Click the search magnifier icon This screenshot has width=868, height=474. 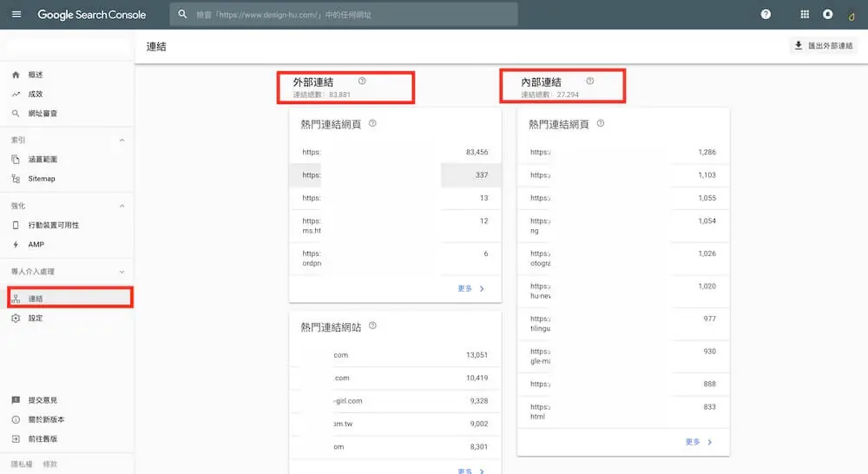coord(182,15)
